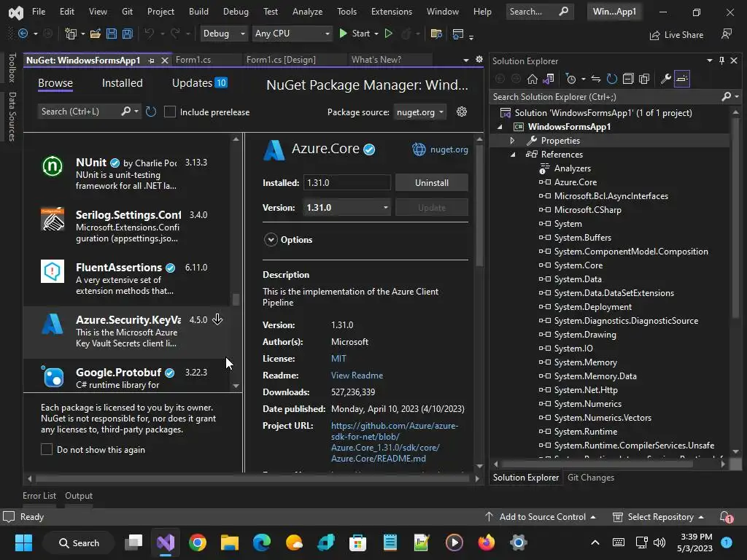The image size is (747, 560).
Task: Select the FluentAssertions package in the list
Action: point(127,279)
